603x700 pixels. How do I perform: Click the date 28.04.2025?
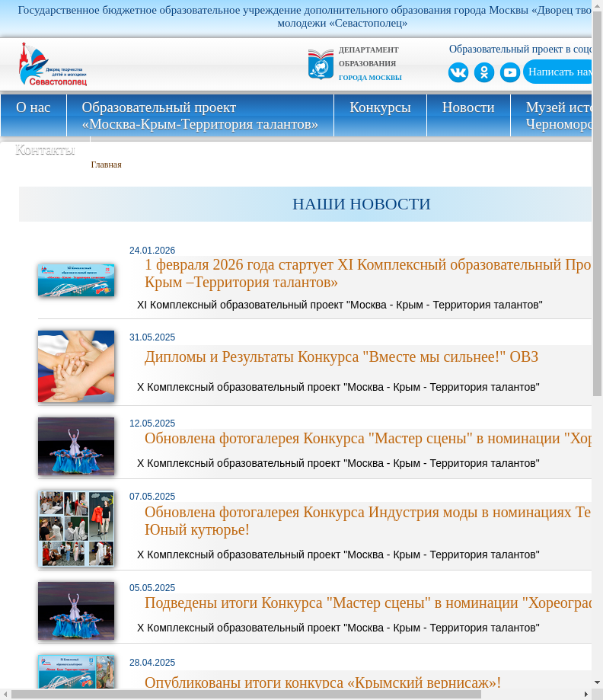pos(152,663)
